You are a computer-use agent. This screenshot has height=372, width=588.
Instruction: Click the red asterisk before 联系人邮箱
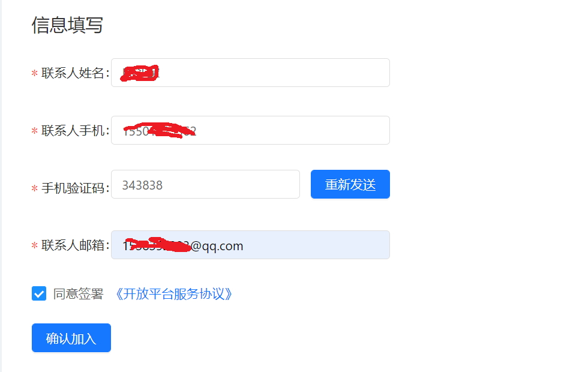point(35,245)
